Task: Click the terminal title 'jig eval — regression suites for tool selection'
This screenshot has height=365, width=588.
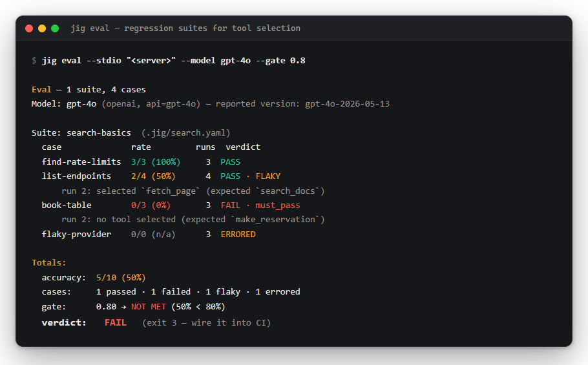Action: [x=185, y=28]
